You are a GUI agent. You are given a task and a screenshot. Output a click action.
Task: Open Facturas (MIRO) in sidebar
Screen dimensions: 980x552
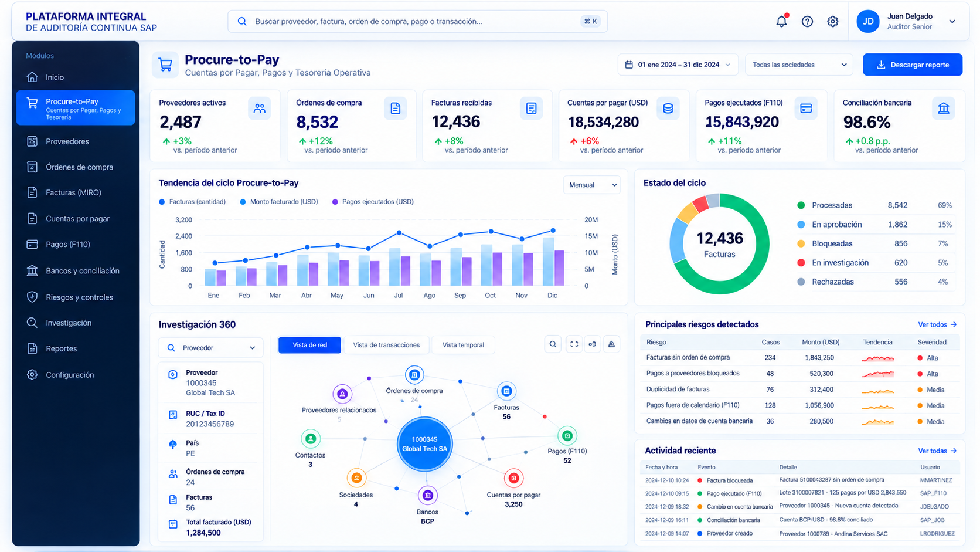76,192
